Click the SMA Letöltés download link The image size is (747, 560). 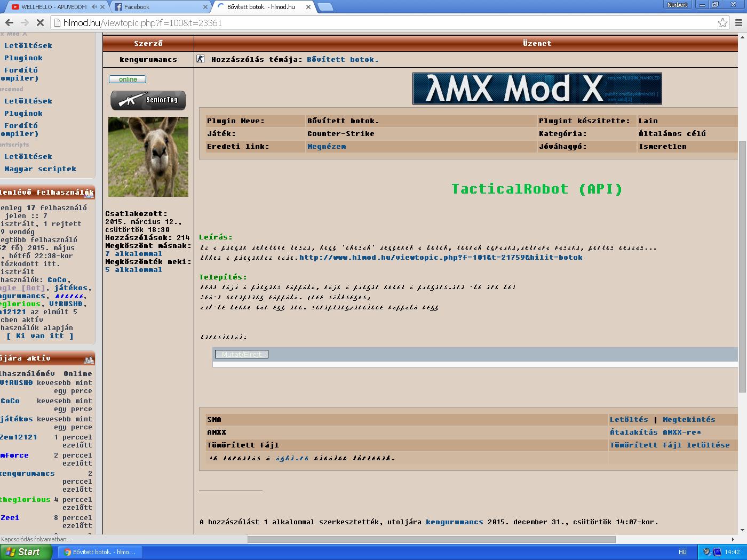(x=629, y=420)
